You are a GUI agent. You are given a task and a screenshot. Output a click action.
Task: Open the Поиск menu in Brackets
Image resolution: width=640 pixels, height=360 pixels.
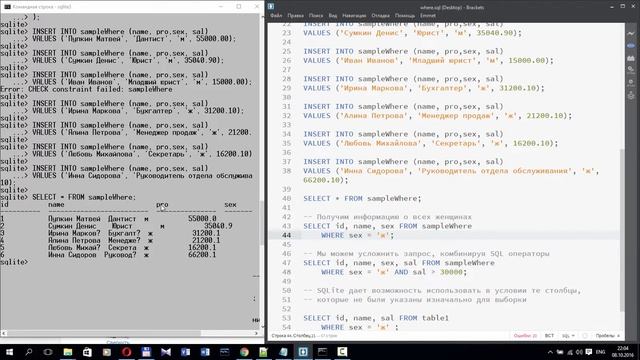pos(316,16)
